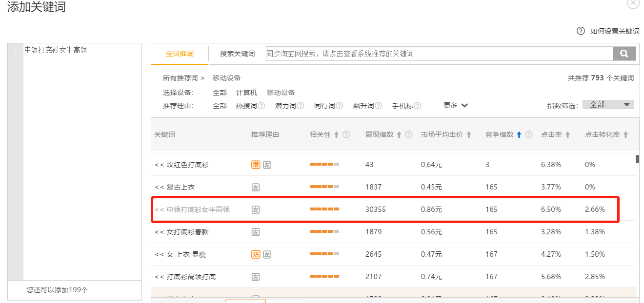The height and width of the screenshot is (303, 644).
Task: Click help icon beside 相关性 column header
Action: pyautogui.click(x=346, y=135)
